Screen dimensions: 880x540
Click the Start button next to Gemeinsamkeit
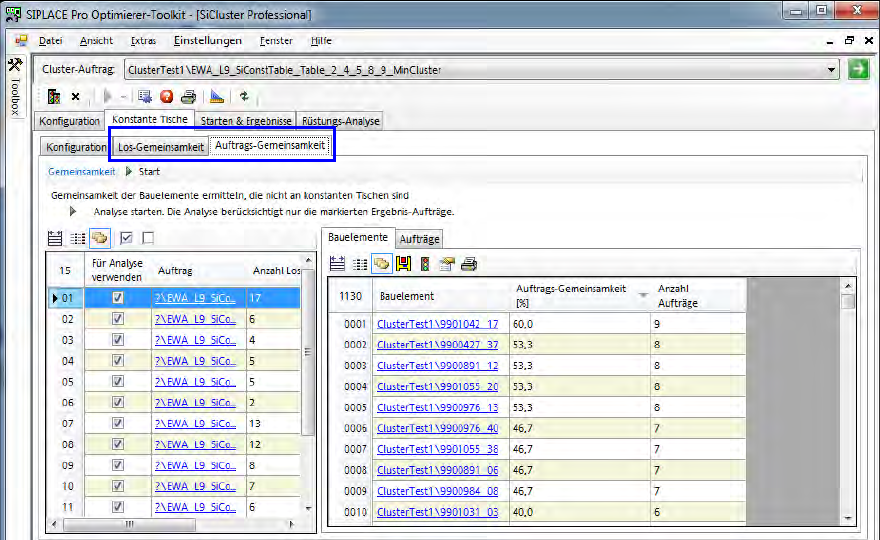(x=142, y=172)
